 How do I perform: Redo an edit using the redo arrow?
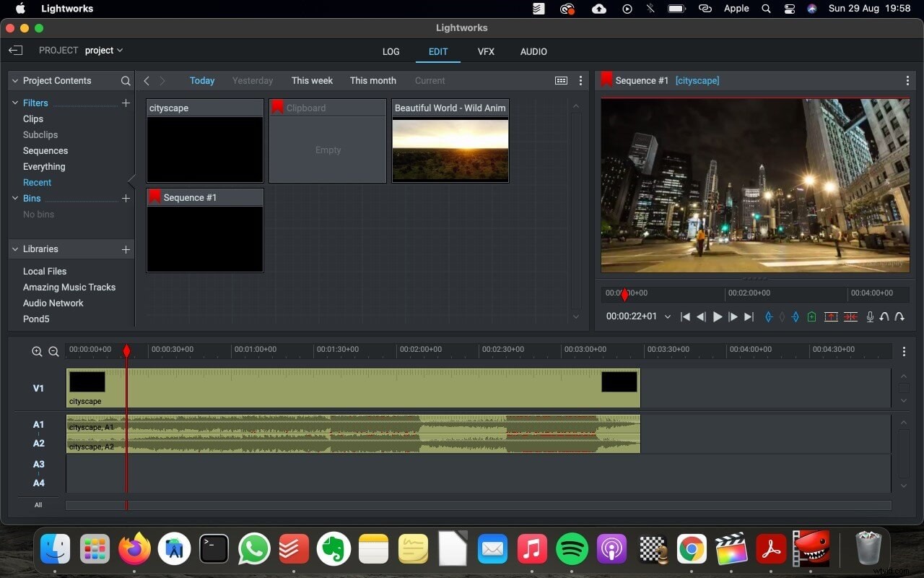click(x=899, y=316)
